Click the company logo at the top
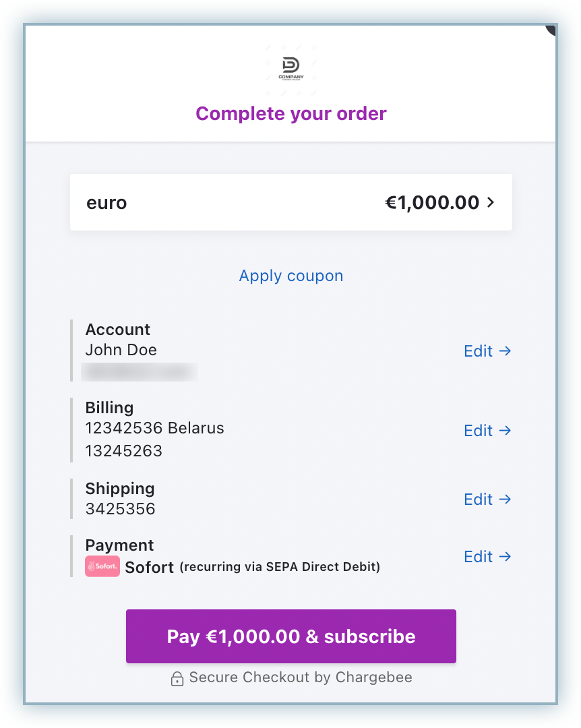The image size is (581, 728). (291, 68)
